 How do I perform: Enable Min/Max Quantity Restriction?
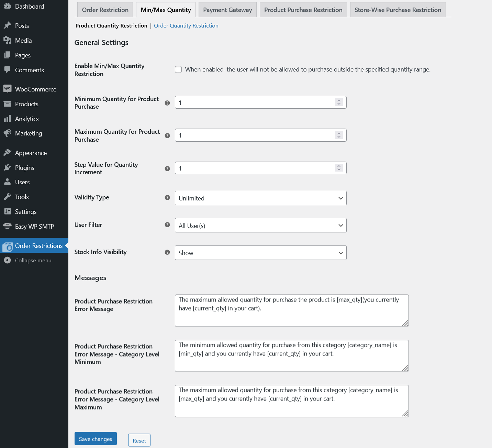[178, 69]
